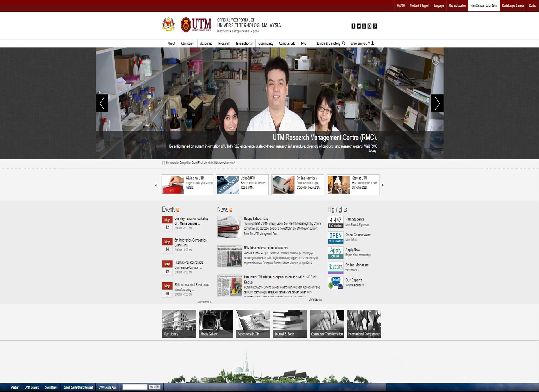Open the Our Library tile
This screenshot has width=539, height=392.
pos(179,324)
